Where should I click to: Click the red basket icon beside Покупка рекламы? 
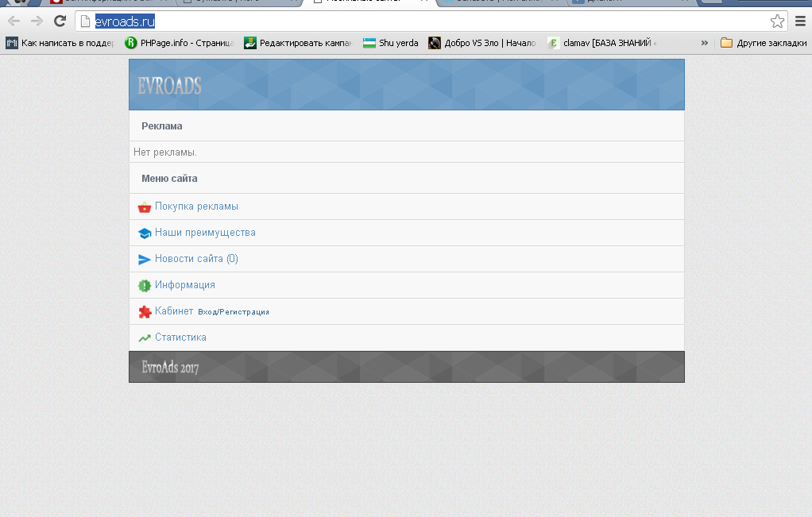click(144, 207)
